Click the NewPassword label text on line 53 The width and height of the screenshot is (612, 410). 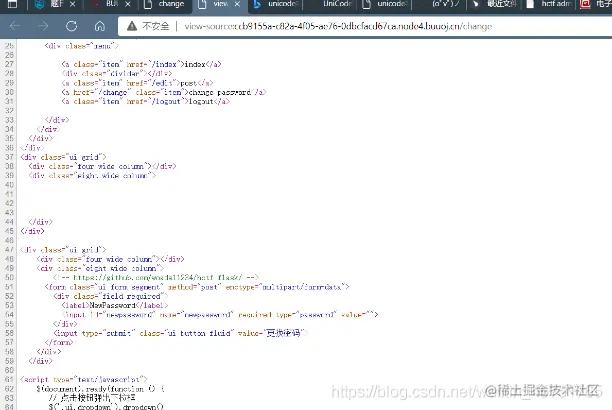[x=115, y=305]
